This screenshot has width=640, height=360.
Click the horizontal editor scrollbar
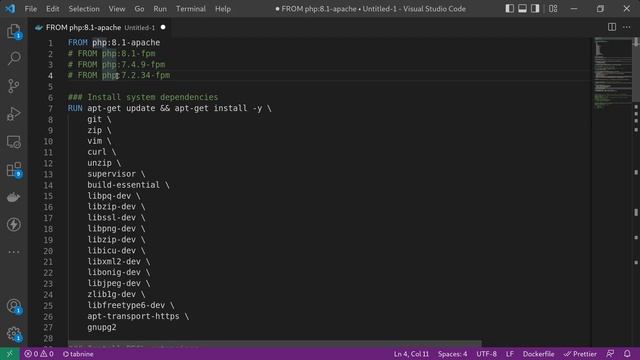tap(274, 344)
